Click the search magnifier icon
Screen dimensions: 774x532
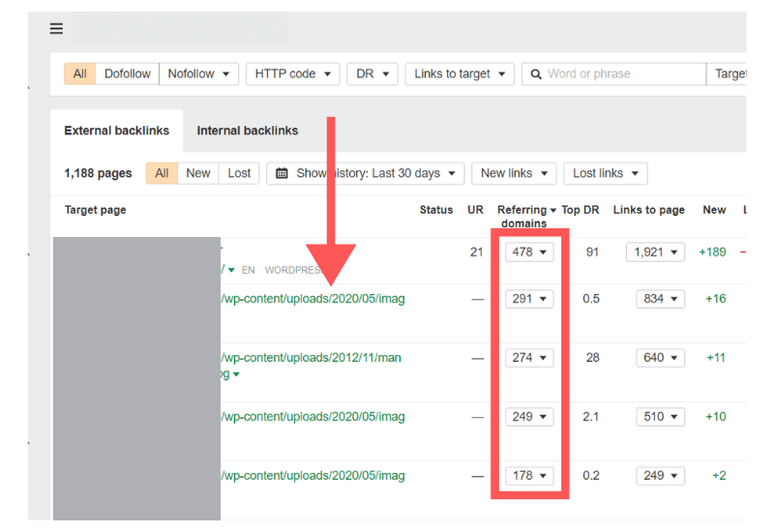point(535,74)
